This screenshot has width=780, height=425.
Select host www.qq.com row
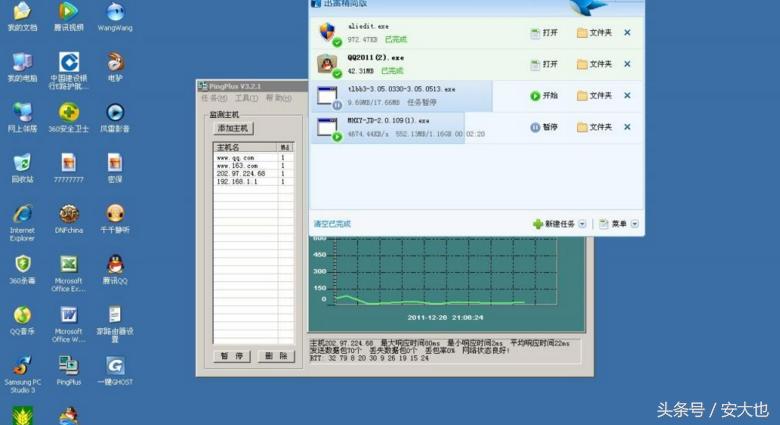tap(254, 158)
